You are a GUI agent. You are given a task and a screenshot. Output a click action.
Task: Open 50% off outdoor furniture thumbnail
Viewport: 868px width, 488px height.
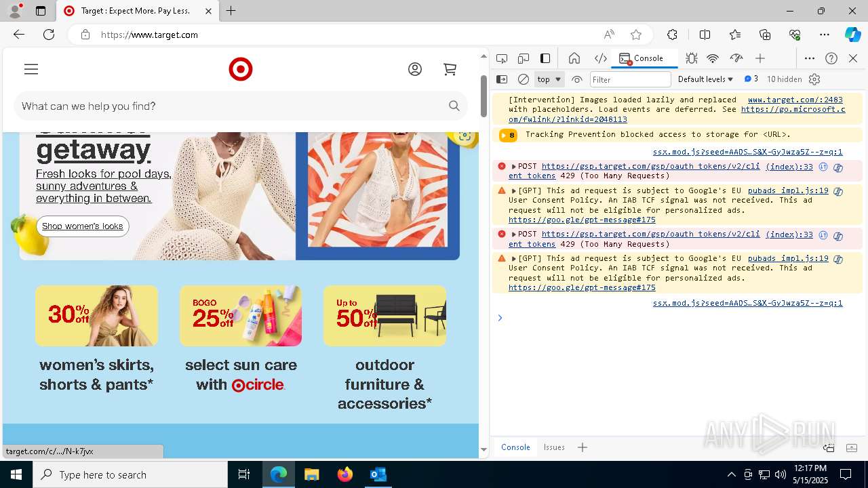[384, 316]
